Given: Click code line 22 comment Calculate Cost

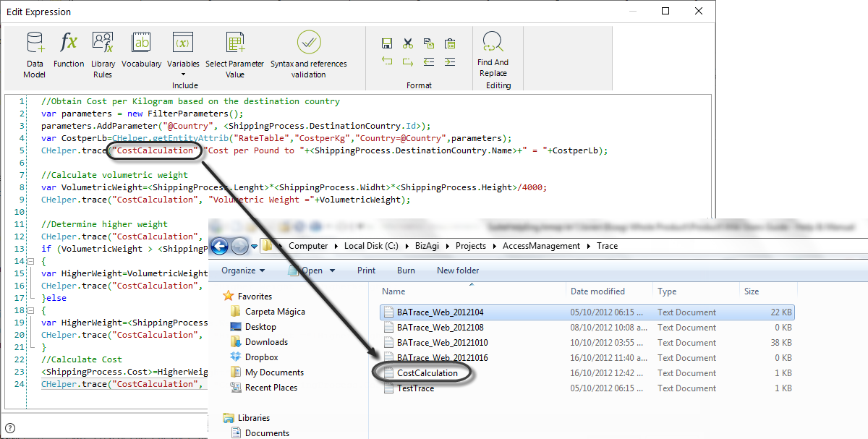Looking at the screenshot, I should (82, 359).
